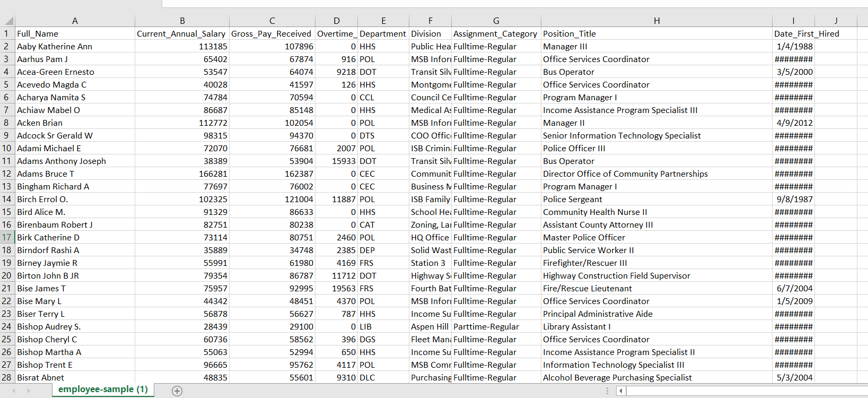The width and height of the screenshot is (868, 398).
Task: Select division cell Aspen Hill
Action: click(x=431, y=326)
